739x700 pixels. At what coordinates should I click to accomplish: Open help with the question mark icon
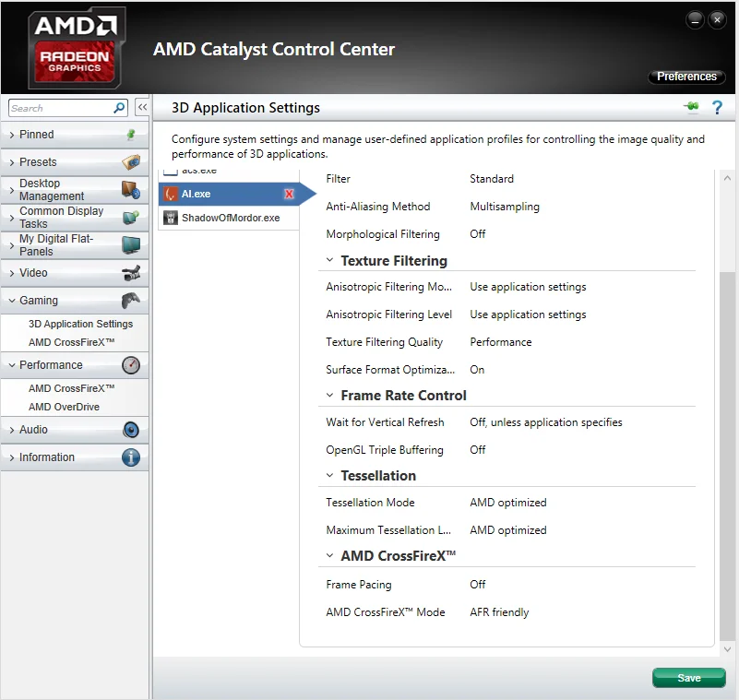tap(717, 107)
